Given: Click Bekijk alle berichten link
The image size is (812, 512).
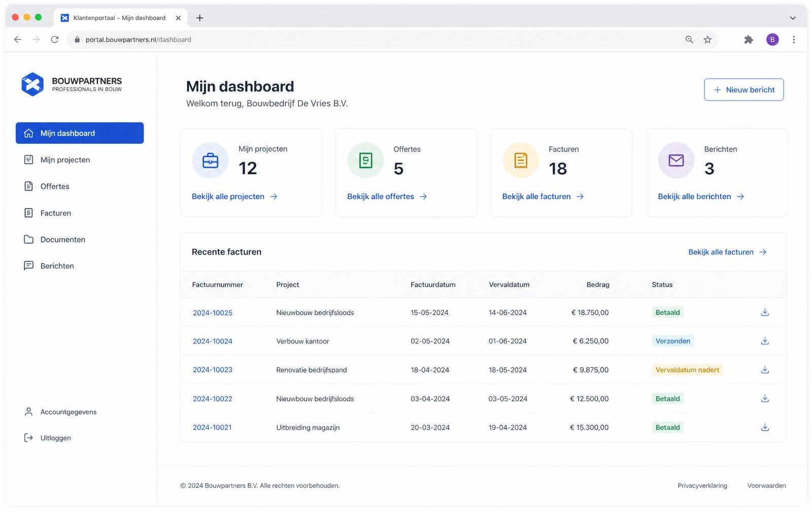Looking at the screenshot, I should 701,197.
